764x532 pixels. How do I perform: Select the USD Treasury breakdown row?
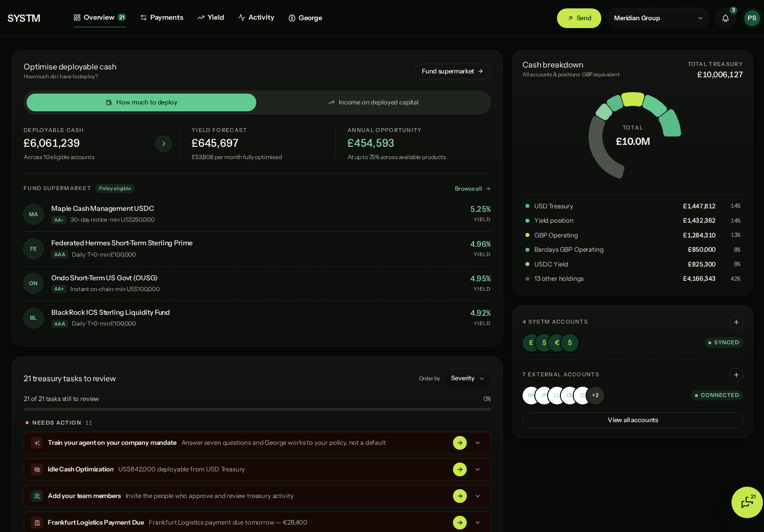[633, 206]
